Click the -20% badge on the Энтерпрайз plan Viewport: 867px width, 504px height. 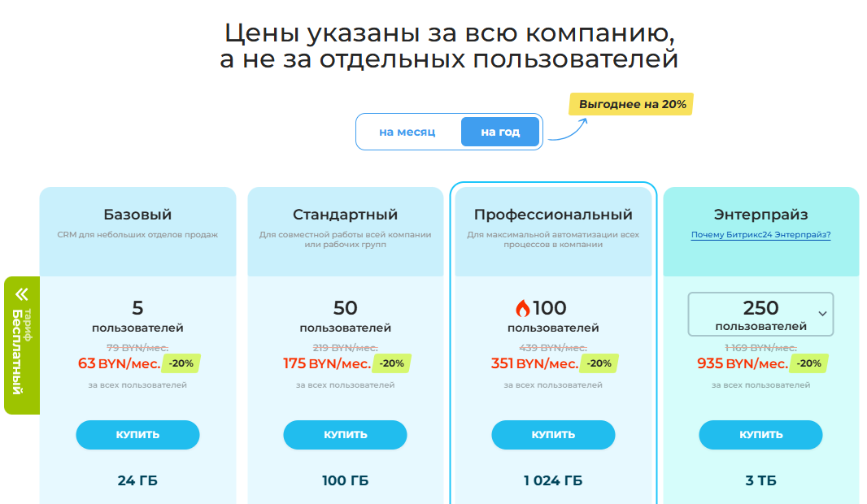(x=809, y=363)
